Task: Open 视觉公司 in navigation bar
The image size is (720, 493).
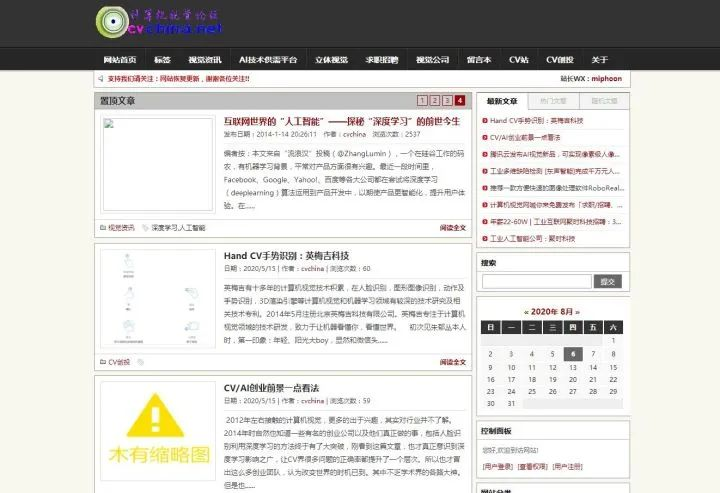Action: tap(433, 60)
